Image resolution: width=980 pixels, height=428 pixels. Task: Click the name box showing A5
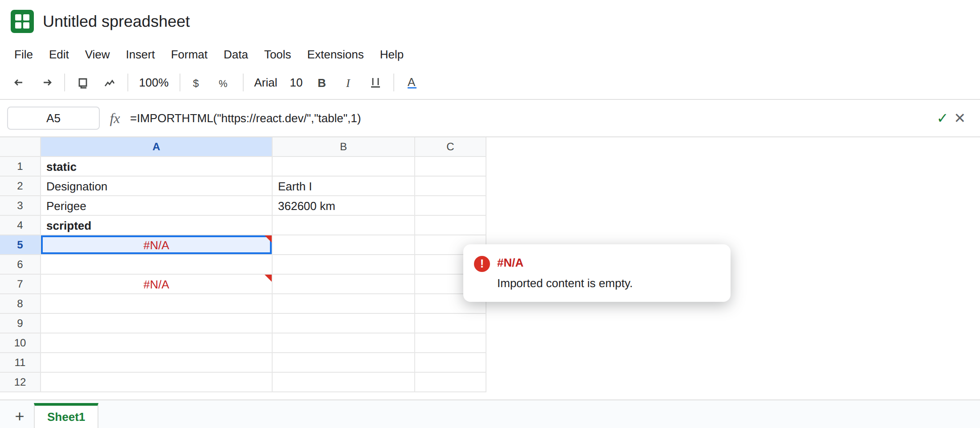click(x=53, y=118)
